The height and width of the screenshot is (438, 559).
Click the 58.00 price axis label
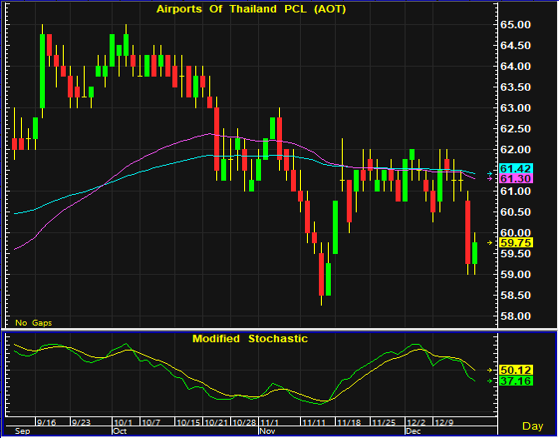tap(516, 316)
